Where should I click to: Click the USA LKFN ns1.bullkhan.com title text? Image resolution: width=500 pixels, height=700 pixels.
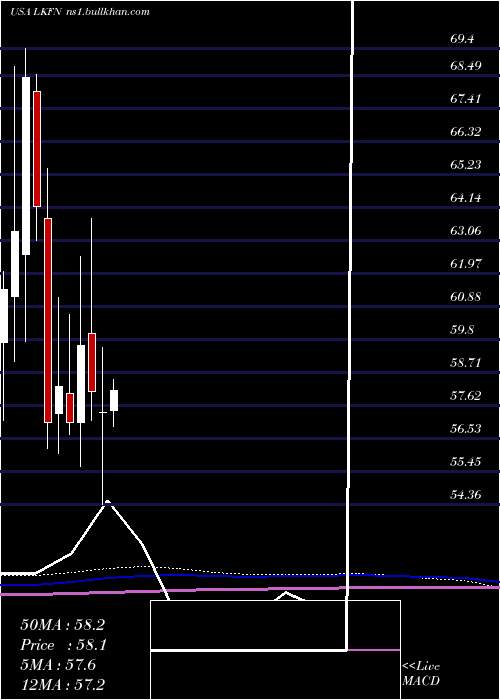click(79, 12)
